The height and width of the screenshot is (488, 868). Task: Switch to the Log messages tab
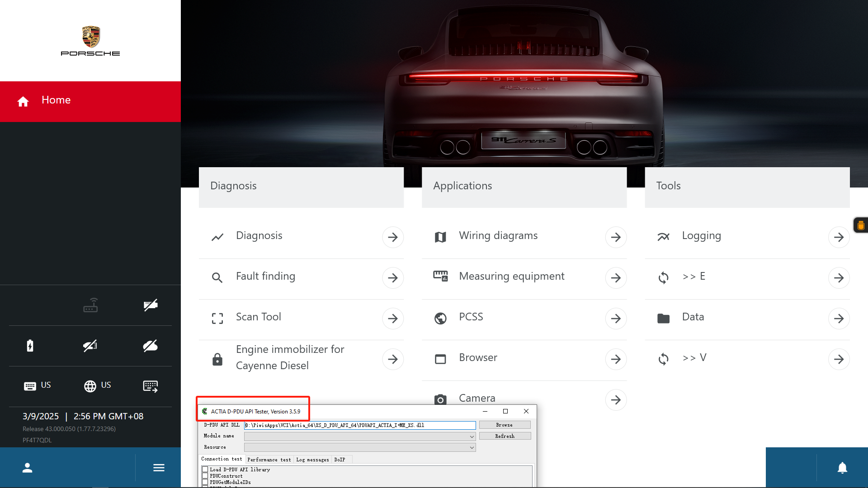312,460
